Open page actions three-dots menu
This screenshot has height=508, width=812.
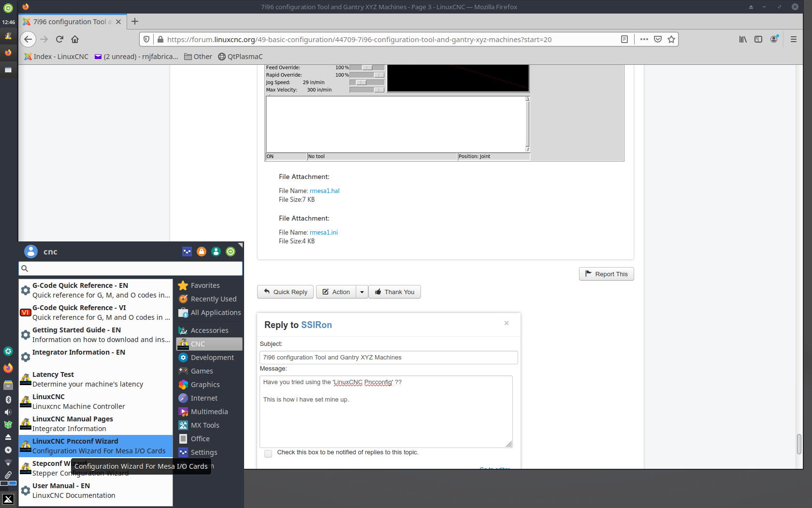644,39
